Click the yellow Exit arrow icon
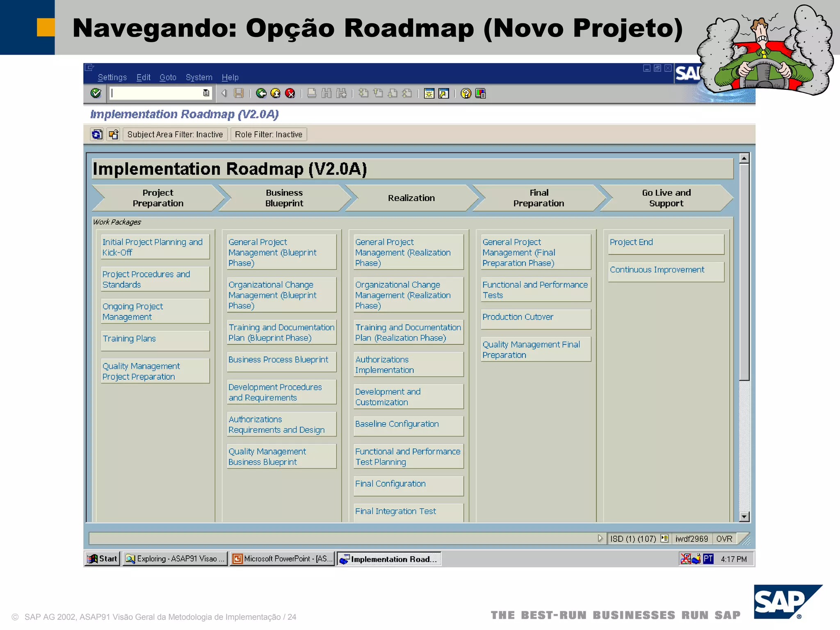Screen dimensions: 840x630 276,94
